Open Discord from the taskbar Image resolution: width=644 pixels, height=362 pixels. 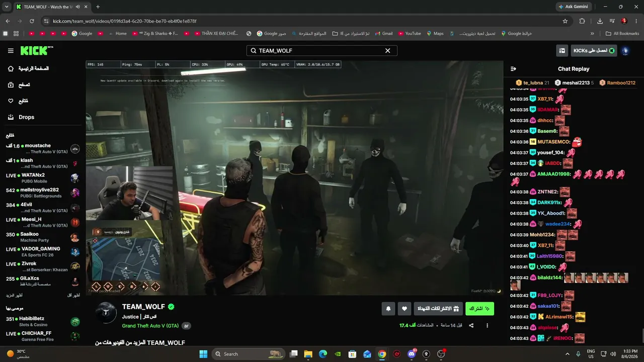tap(412, 354)
